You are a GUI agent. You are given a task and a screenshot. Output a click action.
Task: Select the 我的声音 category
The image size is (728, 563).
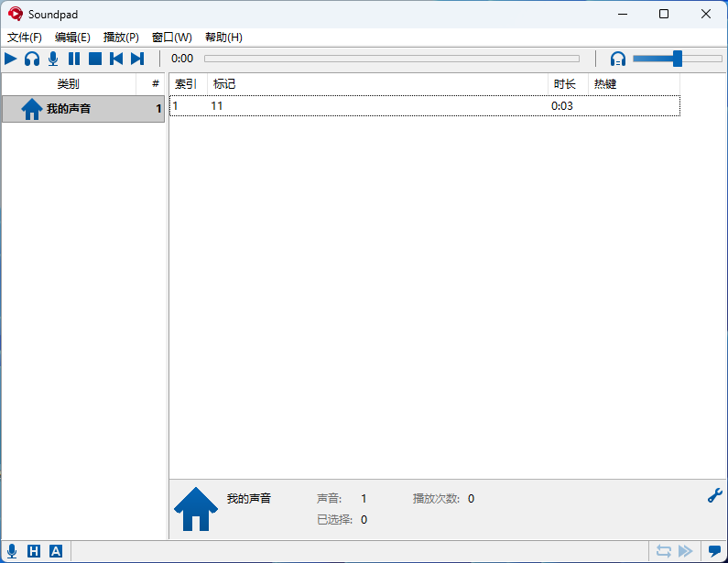pos(83,109)
